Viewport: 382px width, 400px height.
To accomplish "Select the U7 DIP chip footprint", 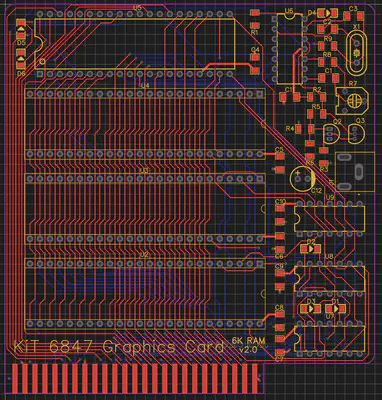I will (x=329, y=338).
